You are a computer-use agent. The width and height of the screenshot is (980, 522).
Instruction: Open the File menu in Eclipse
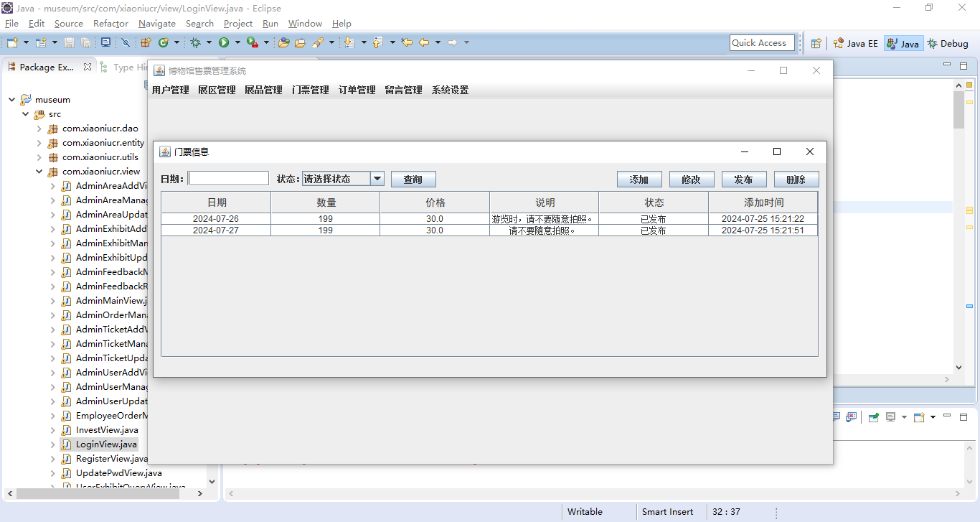11,24
